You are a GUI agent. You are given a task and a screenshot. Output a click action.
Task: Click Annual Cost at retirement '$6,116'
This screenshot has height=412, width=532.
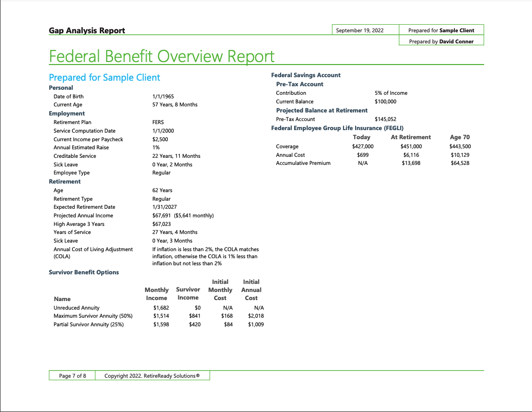(411, 155)
